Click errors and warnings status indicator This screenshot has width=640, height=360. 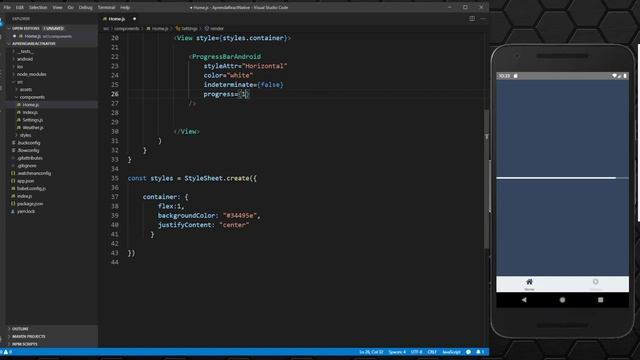7,352
